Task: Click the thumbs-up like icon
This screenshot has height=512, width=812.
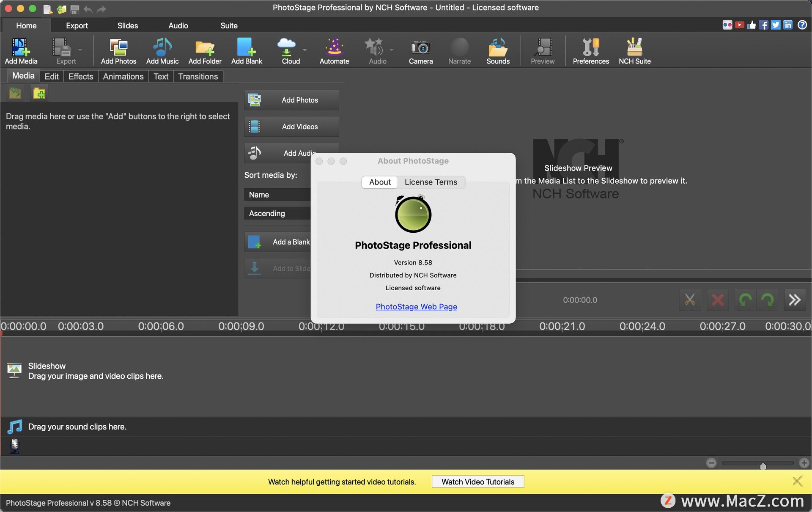Action: click(752, 25)
